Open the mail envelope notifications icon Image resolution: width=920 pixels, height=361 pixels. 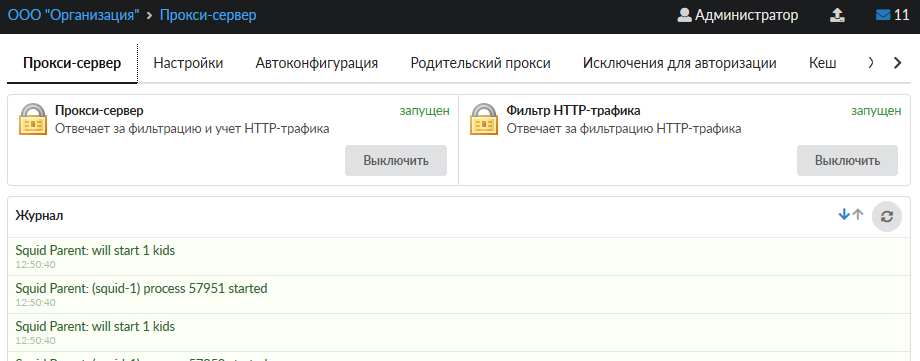pos(882,15)
